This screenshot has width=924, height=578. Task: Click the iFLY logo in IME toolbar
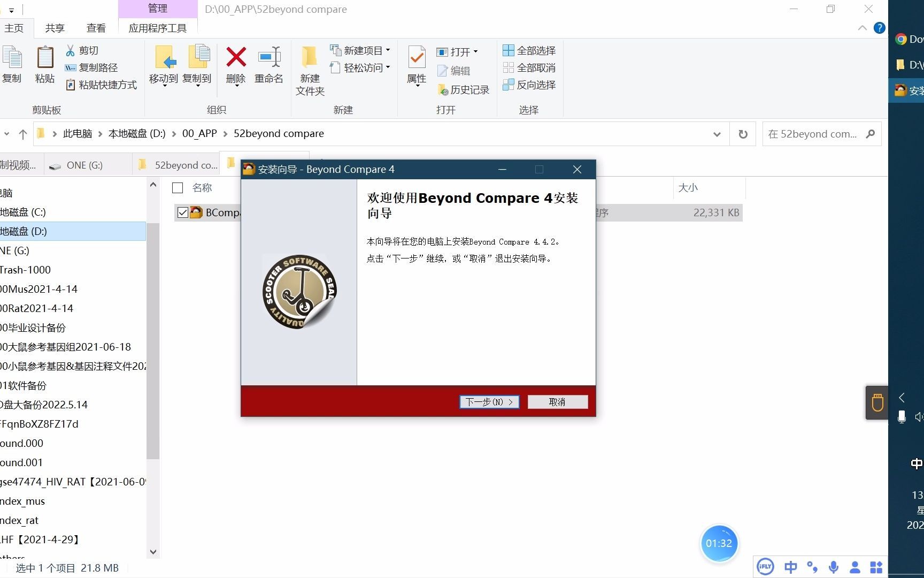765,567
